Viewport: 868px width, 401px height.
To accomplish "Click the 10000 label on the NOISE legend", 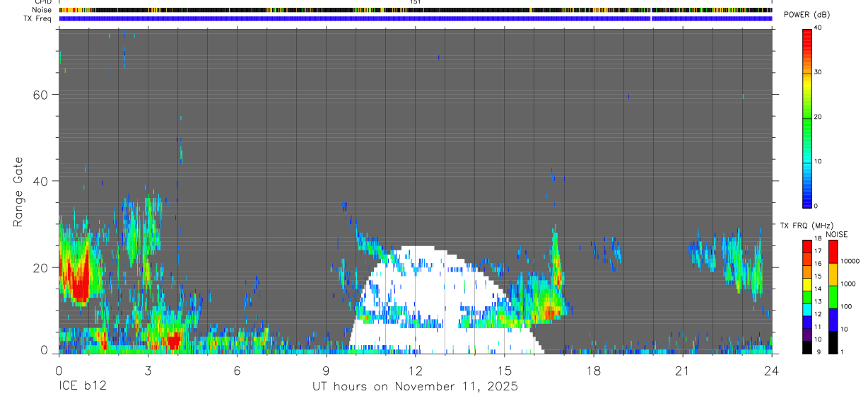I will (851, 261).
